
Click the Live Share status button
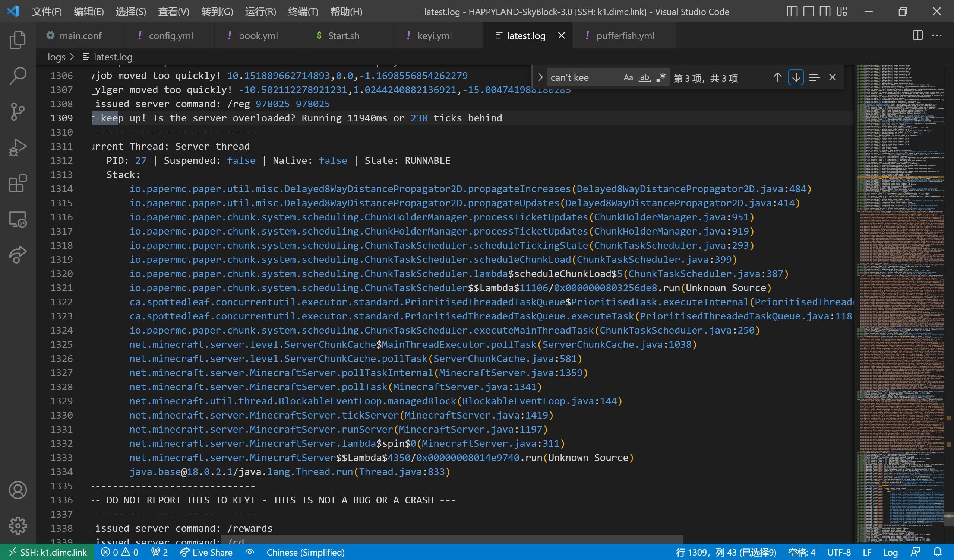coord(206,553)
